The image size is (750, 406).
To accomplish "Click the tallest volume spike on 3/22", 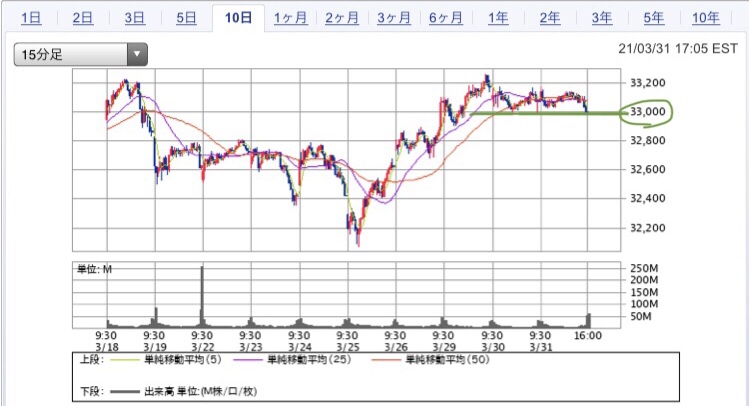I will tap(202, 296).
